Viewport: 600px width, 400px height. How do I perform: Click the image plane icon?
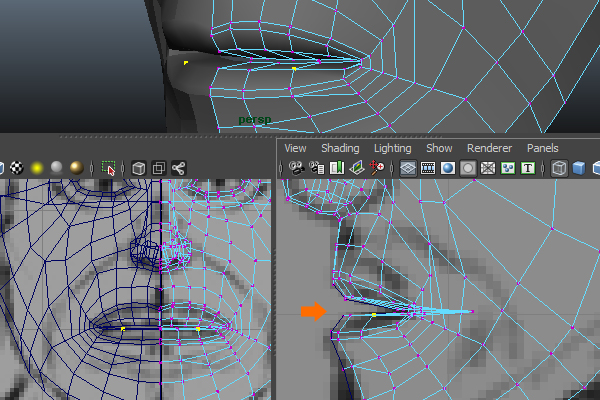[357, 168]
